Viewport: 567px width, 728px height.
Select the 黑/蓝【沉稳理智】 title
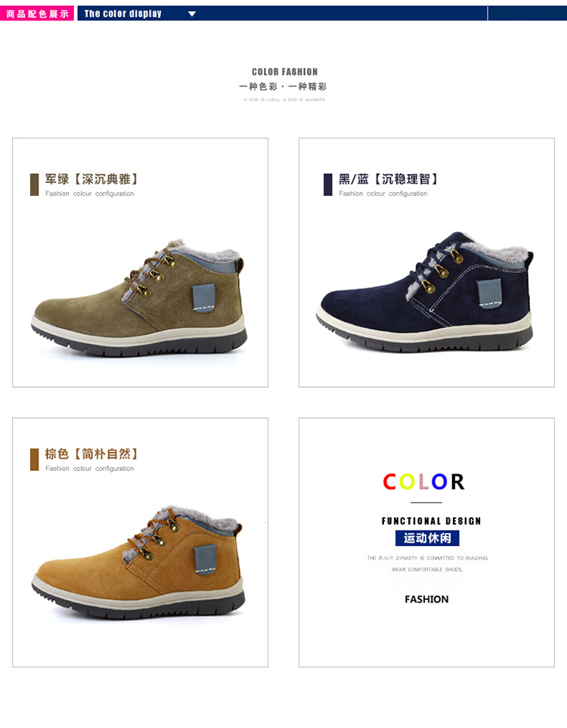coord(389,179)
